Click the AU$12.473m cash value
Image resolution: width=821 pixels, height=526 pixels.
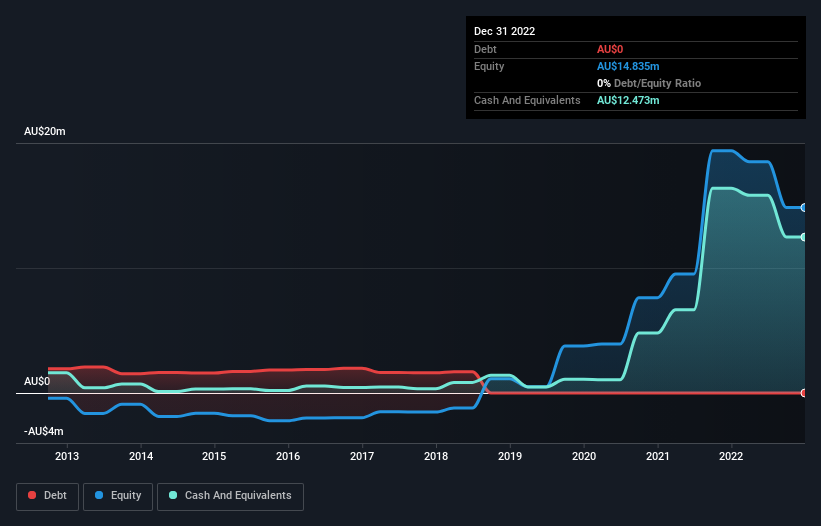tap(628, 100)
